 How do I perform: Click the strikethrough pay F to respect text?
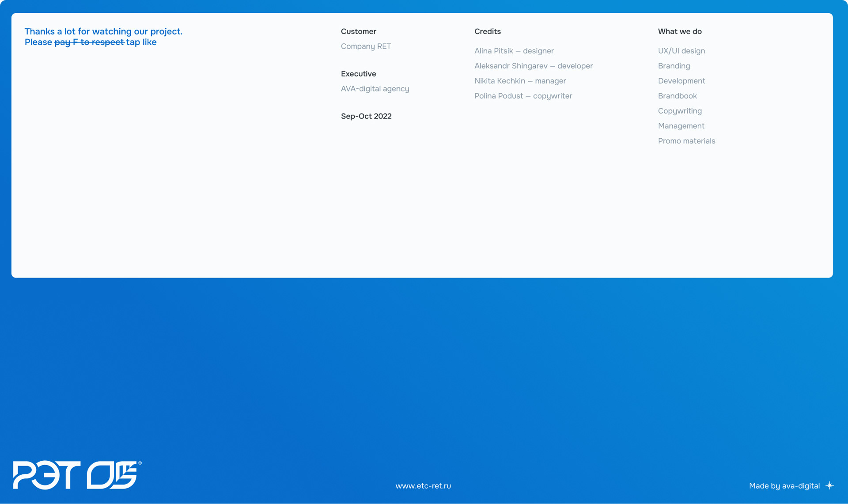(x=89, y=42)
